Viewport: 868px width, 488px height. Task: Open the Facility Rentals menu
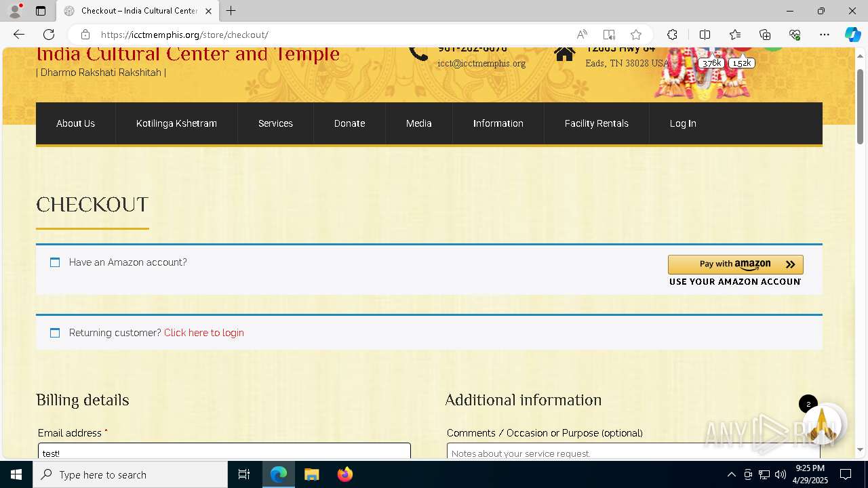[x=596, y=123]
